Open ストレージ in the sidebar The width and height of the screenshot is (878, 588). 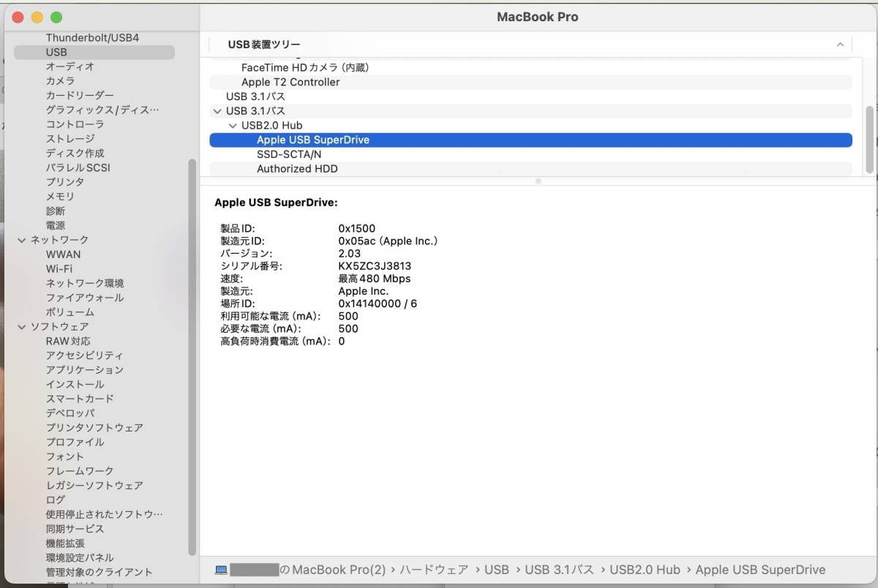[x=70, y=139]
